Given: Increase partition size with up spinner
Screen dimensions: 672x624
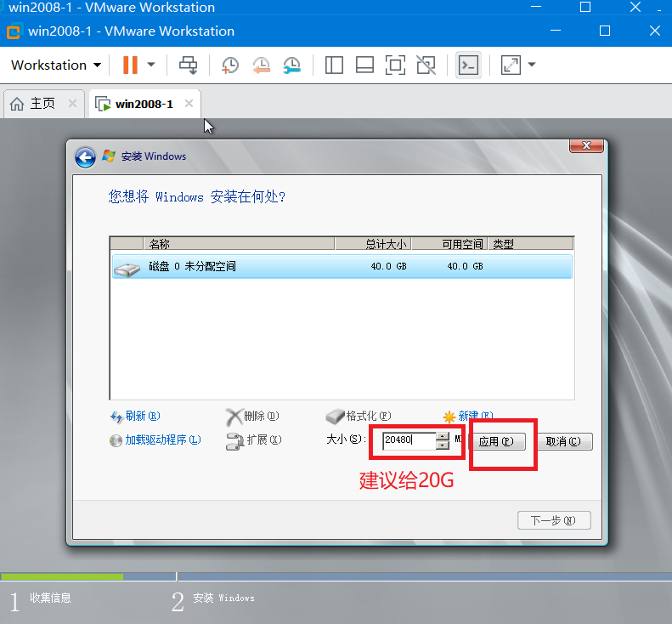Looking at the screenshot, I should pos(443,437).
